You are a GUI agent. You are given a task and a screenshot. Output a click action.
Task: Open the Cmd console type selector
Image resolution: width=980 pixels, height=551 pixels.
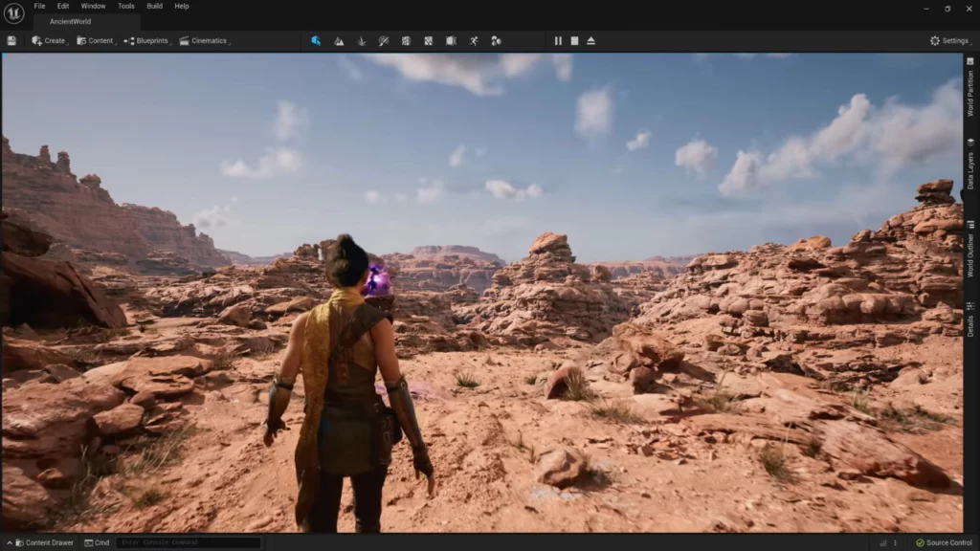pyautogui.click(x=97, y=542)
